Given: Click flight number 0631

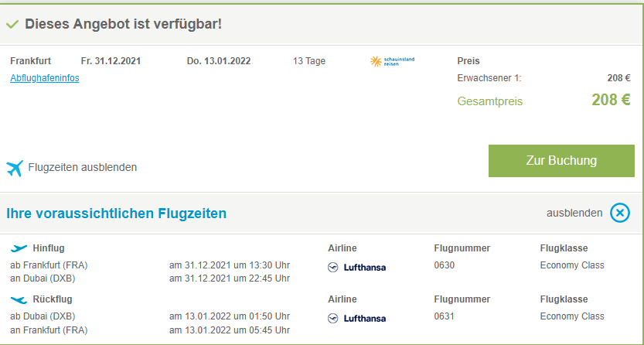Looking at the screenshot, I should (445, 316).
